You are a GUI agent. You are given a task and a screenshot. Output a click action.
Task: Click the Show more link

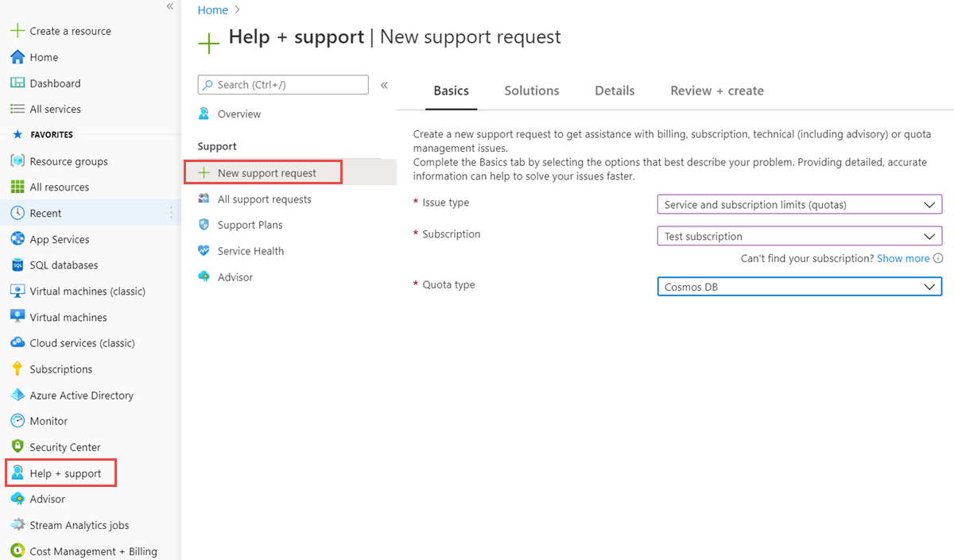(902, 258)
